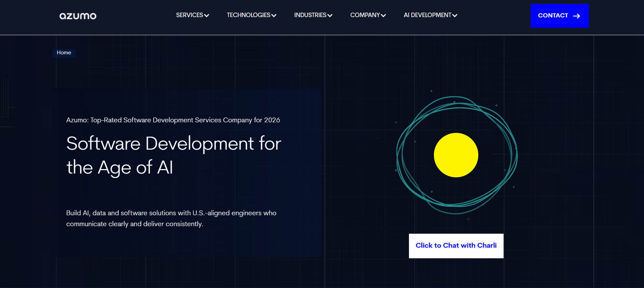The height and width of the screenshot is (288, 644).
Task: Click to Chat with Charli button
Action: click(456, 246)
